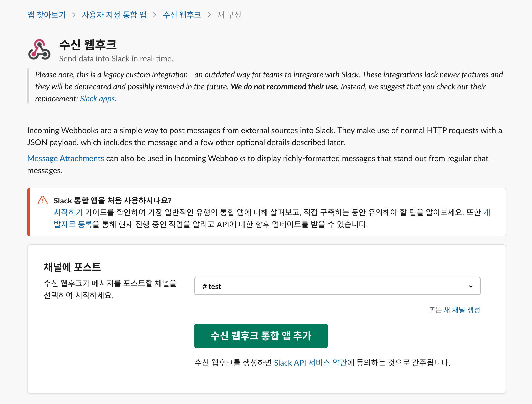Click the red warning triangle icon
Screen dimensions: 532x404
pyautogui.click(x=43, y=200)
